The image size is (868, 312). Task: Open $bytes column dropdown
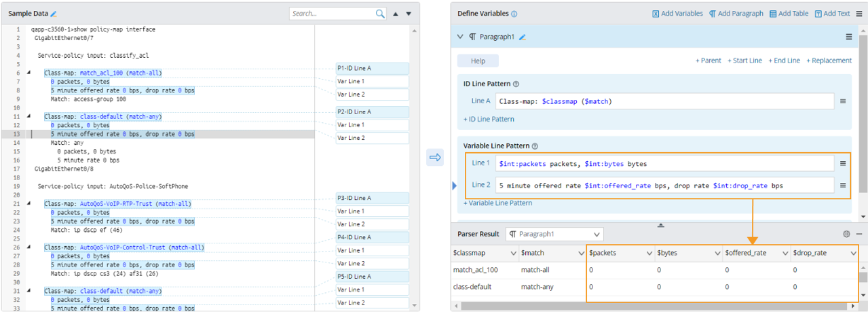717,253
